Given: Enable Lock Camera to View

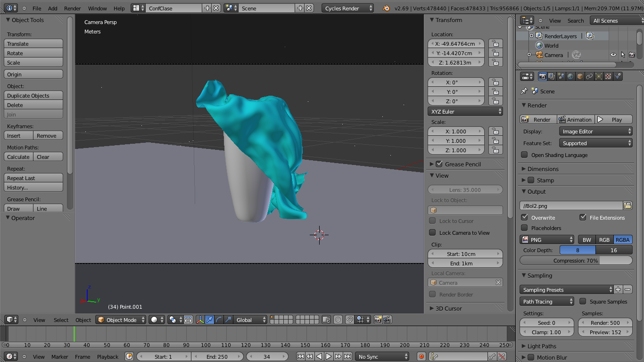Looking at the screenshot, I should pyautogui.click(x=432, y=232).
